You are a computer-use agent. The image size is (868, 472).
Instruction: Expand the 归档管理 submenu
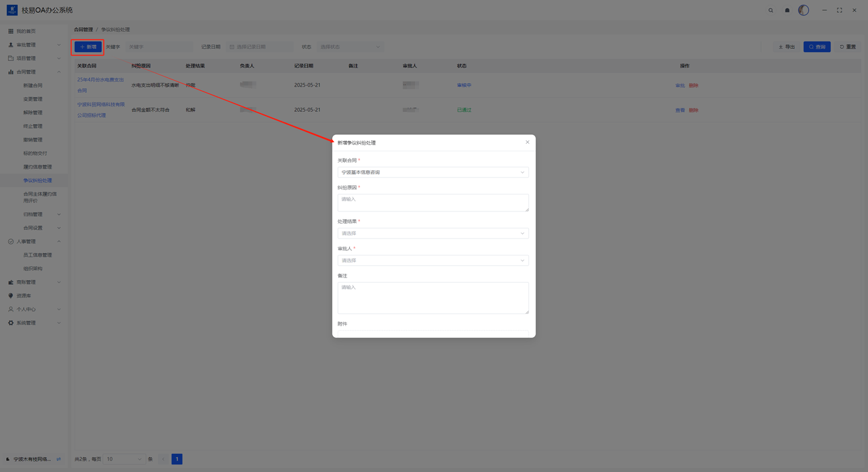[41, 214]
